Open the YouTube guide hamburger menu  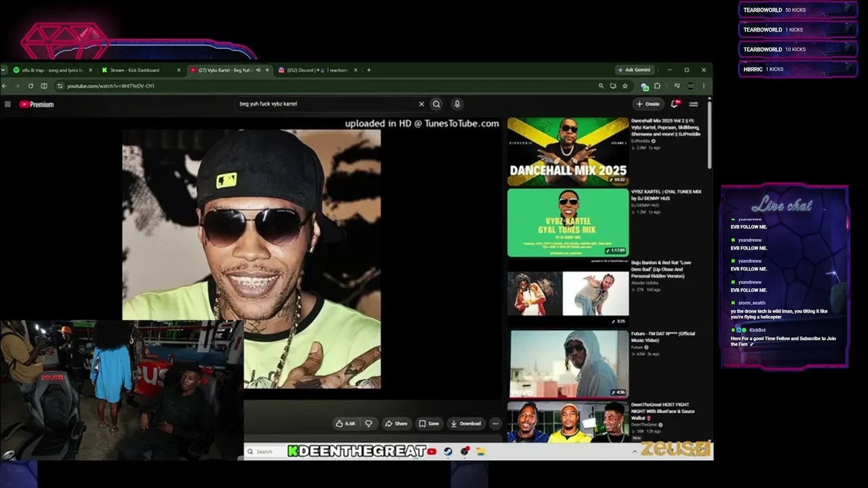[x=7, y=104]
